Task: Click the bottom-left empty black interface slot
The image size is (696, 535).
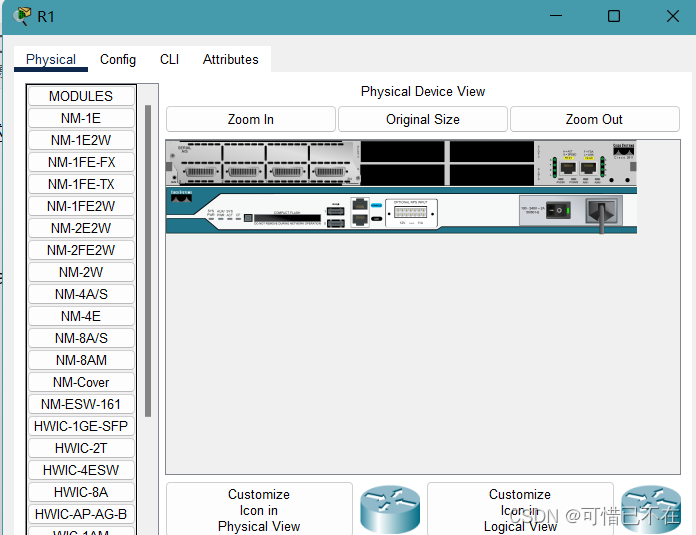Action: tap(403, 174)
